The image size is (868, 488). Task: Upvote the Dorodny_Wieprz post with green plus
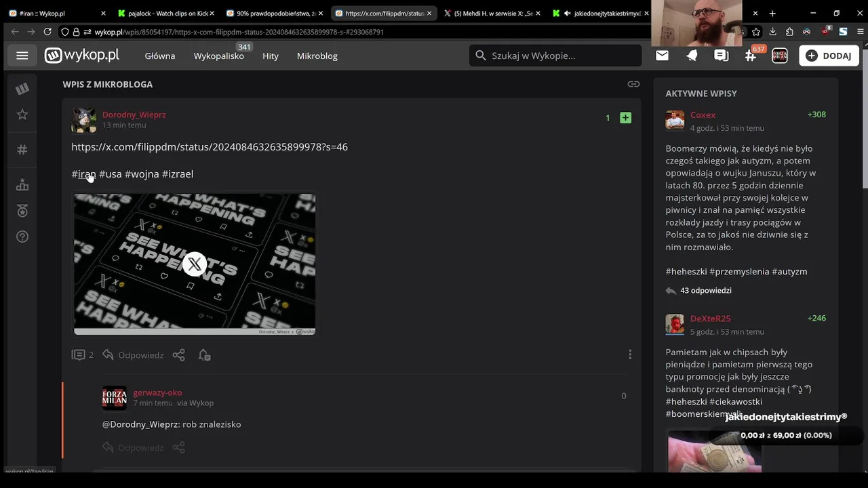click(x=625, y=118)
